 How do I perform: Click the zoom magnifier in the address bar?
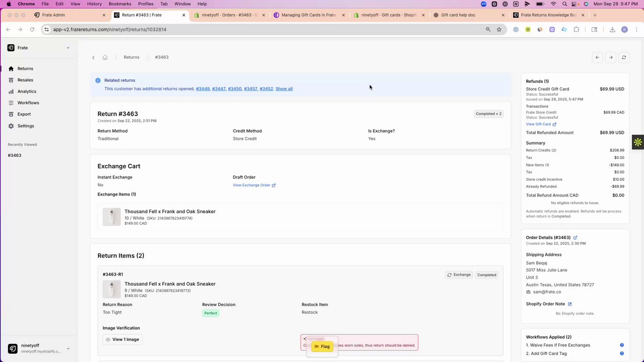(x=488, y=30)
